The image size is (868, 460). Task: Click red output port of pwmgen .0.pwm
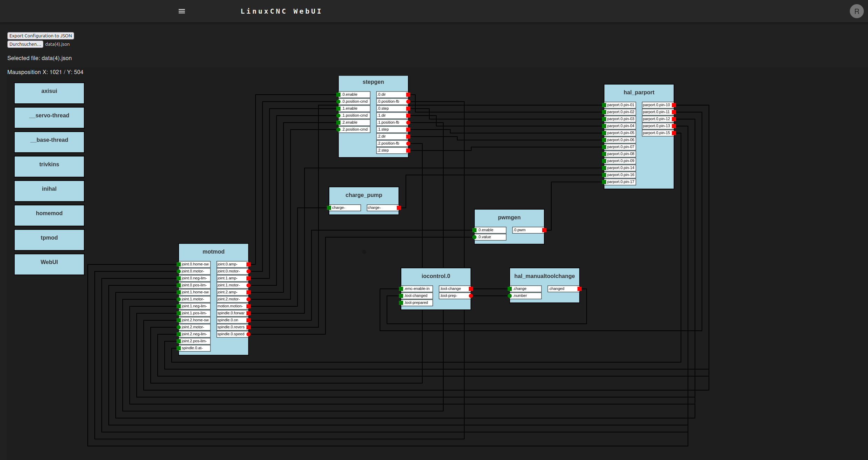[x=544, y=230]
